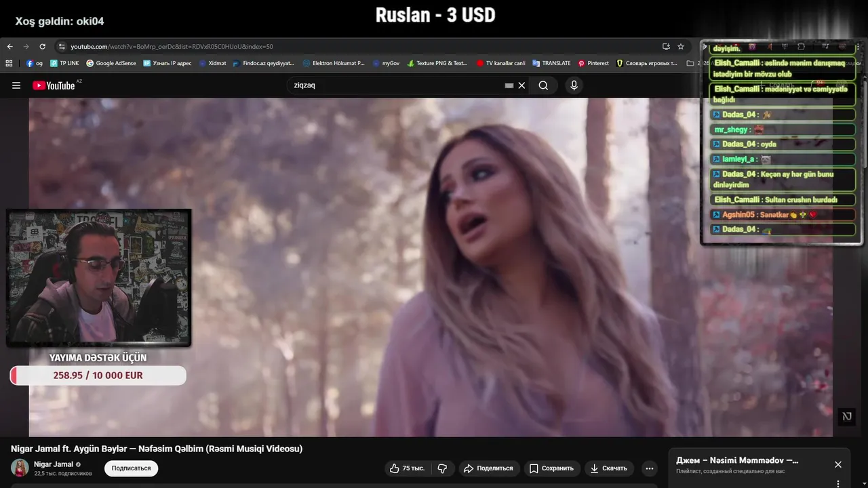Screen dimensions: 868x488
Task: Open the Pinterest bookmark
Action: coord(593,63)
